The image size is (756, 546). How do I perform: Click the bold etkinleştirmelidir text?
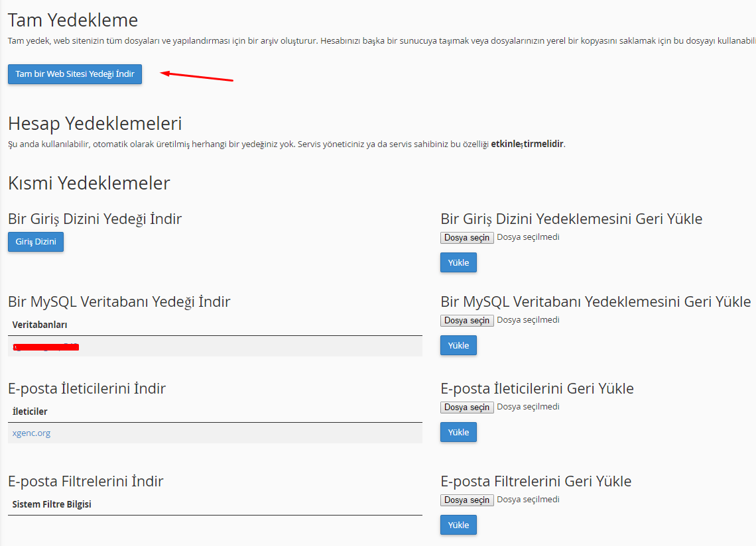tap(527, 144)
